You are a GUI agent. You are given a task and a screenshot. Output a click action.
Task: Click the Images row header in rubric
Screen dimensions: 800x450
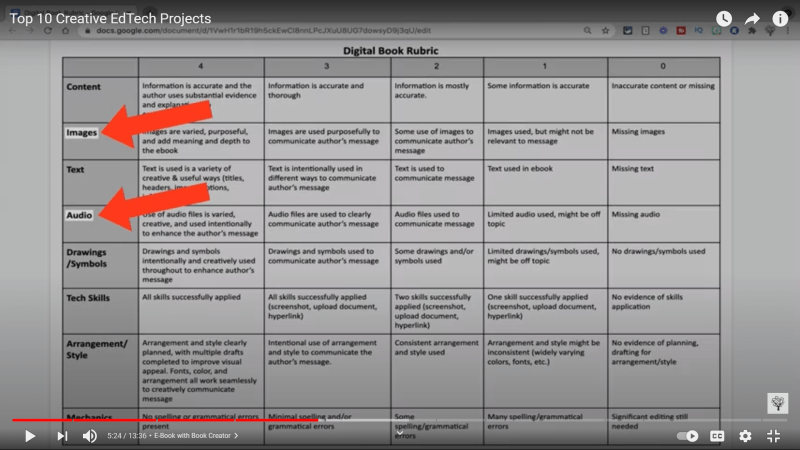click(x=82, y=132)
